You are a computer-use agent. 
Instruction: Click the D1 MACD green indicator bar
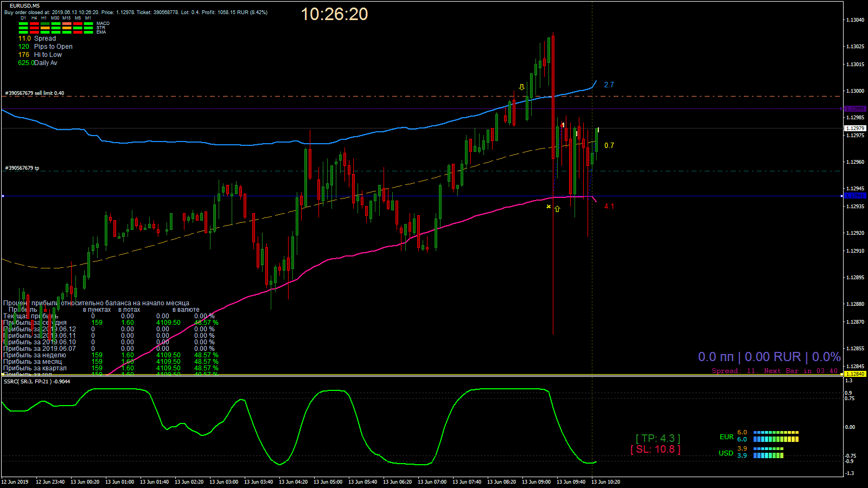tap(23, 24)
